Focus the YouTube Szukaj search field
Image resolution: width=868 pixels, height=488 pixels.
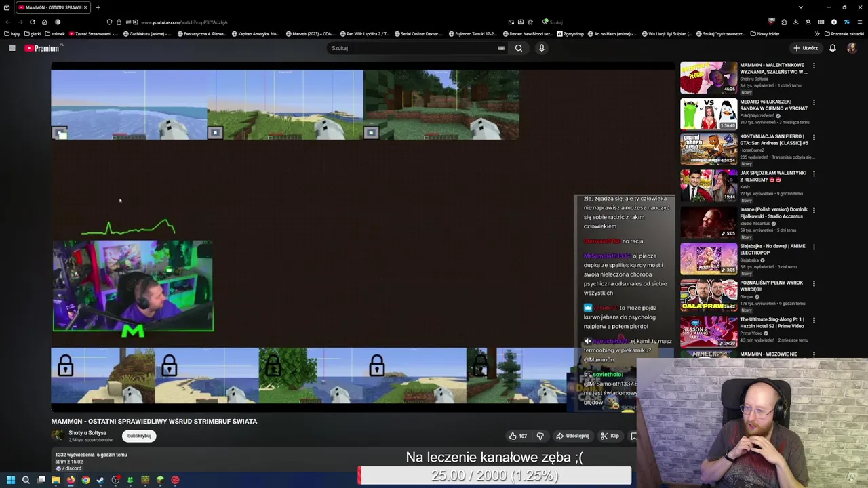pos(414,48)
